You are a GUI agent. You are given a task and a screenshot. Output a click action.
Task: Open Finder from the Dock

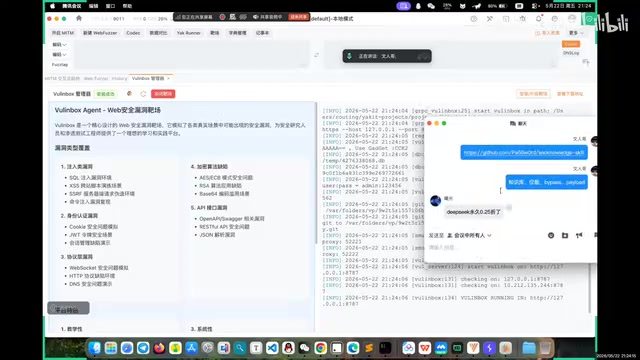pyautogui.click(x=95, y=348)
